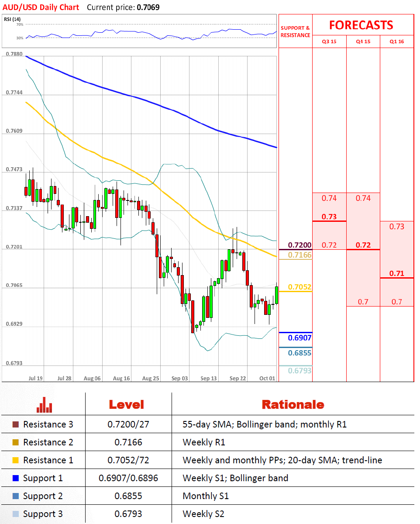The width and height of the screenshot is (420, 524).
Task: Click the Current price 0.7069 text
Action: click(x=122, y=7)
